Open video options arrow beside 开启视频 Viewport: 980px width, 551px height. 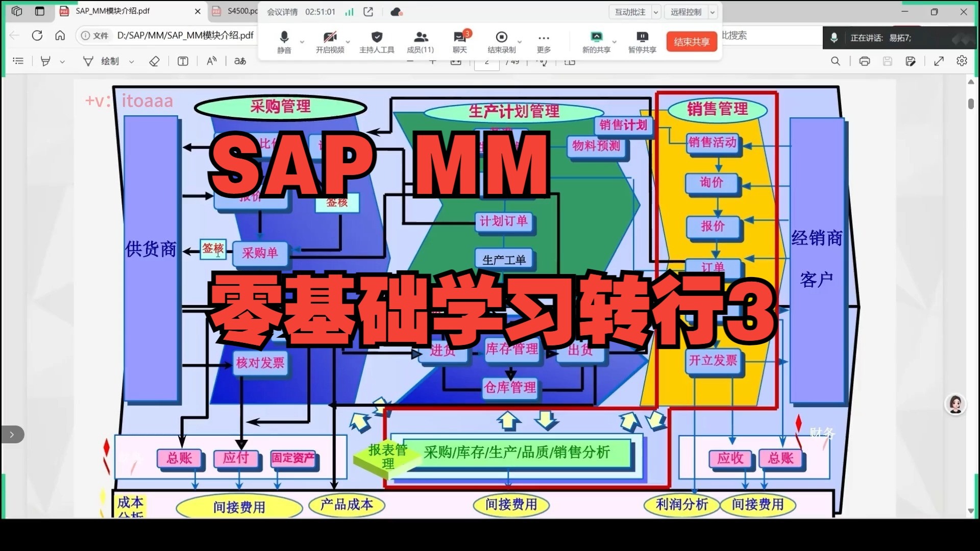[348, 42]
